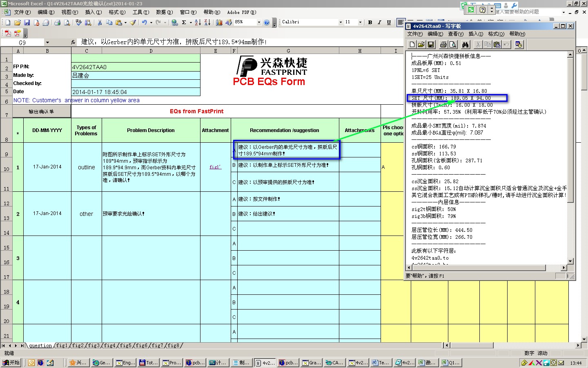Run the spelling check icon in Excel
The image size is (588, 368).
click(79, 22)
